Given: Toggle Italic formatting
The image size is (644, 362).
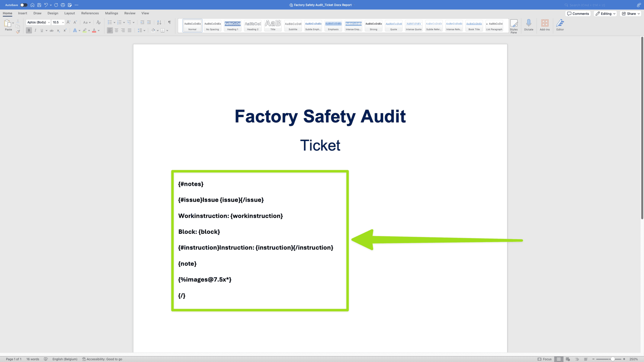Looking at the screenshot, I should [35, 30].
